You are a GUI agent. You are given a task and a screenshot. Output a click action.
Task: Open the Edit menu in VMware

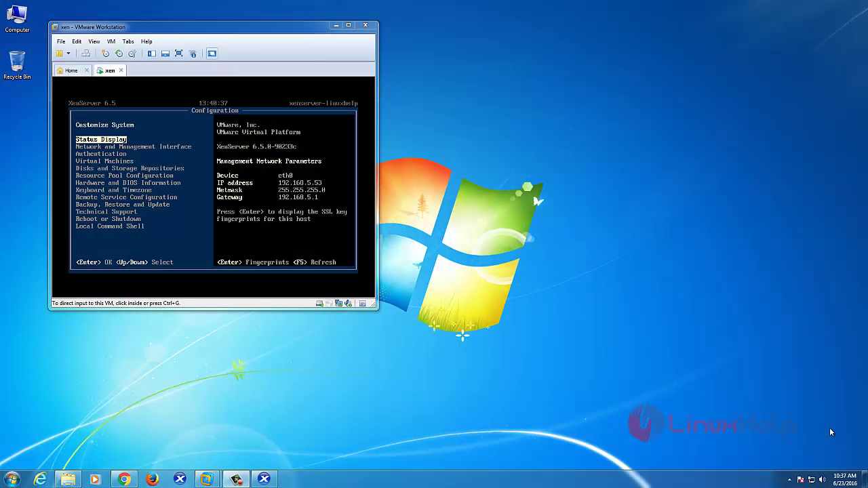tap(77, 41)
